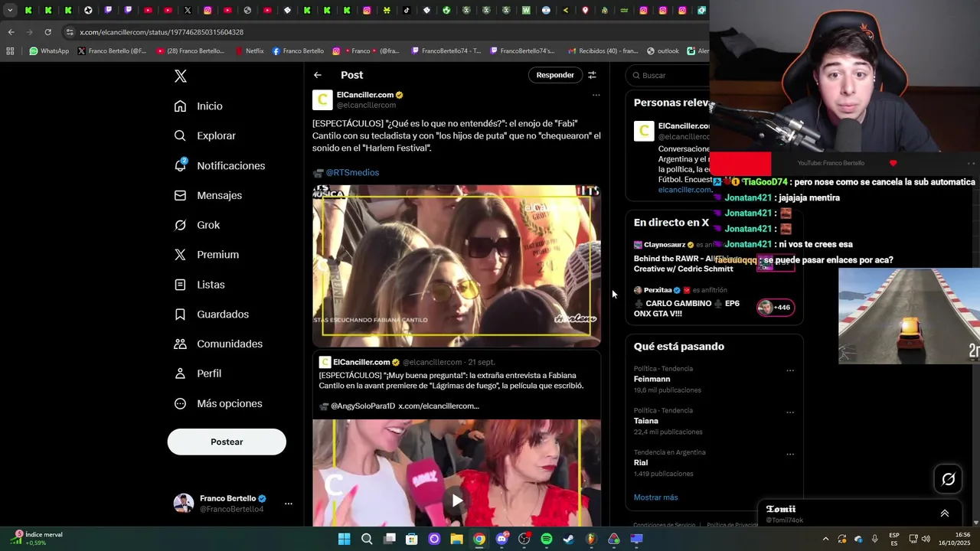980x551 pixels.
Task: Click the Grok floating button
Action: [x=948, y=479]
